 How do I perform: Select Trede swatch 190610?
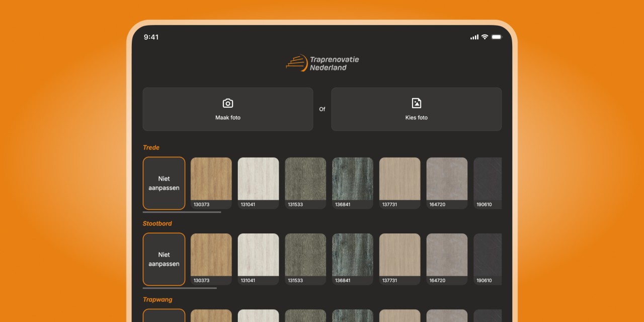click(488, 183)
